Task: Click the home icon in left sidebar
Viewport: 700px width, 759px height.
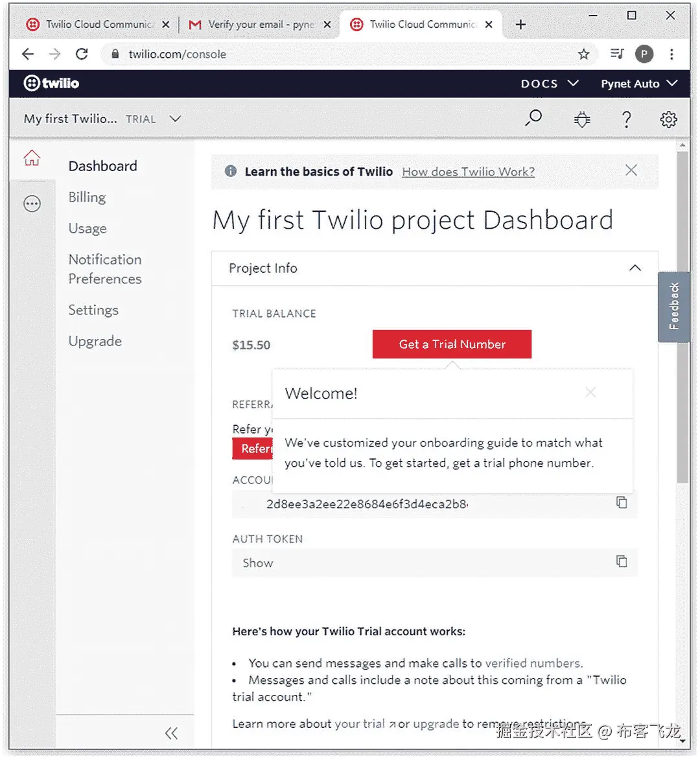Action: coord(32,158)
